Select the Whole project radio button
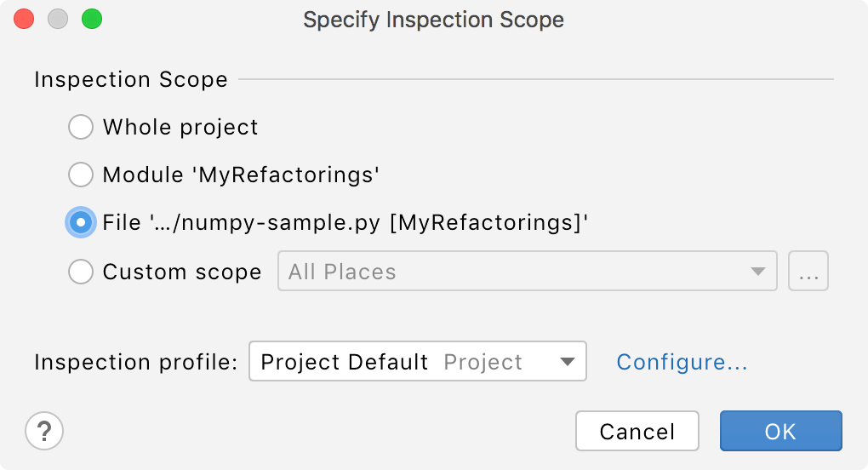Screen dimensions: 868x470 pos(81,128)
